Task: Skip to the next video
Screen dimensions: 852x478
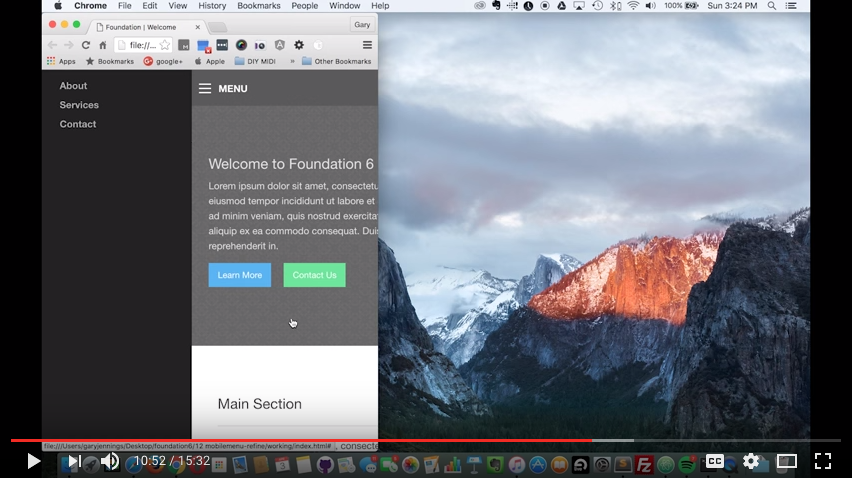Action: tap(74, 461)
